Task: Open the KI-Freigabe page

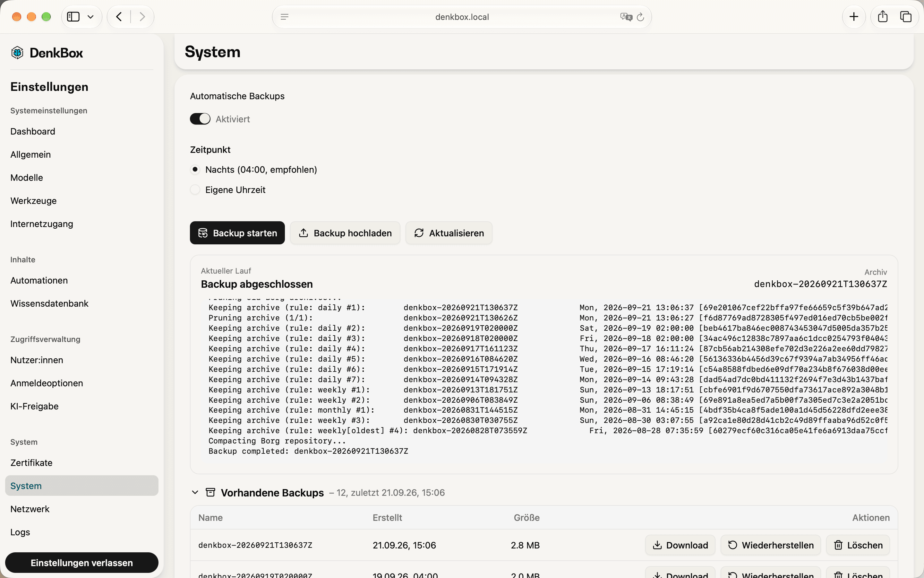Action: (34, 406)
